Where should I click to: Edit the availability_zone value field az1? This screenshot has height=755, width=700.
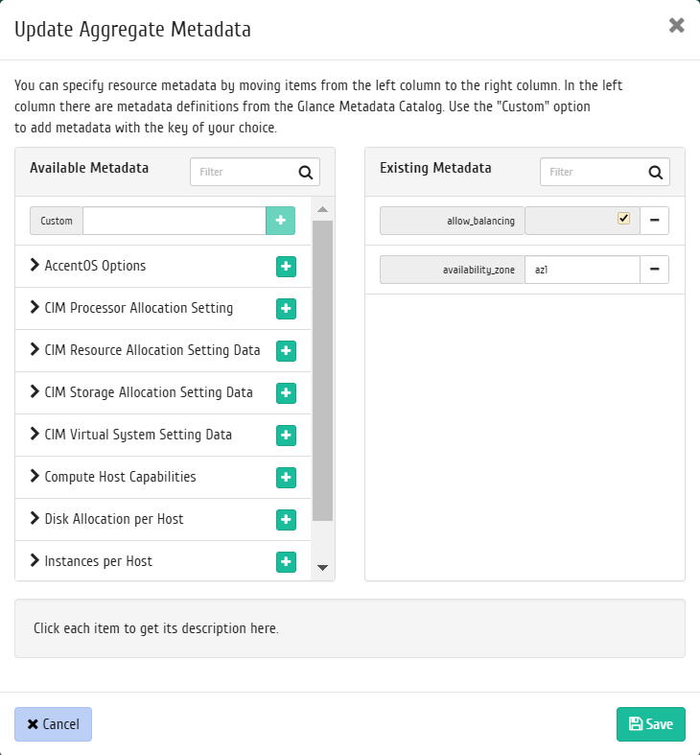pyautogui.click(x=582, y=270)
